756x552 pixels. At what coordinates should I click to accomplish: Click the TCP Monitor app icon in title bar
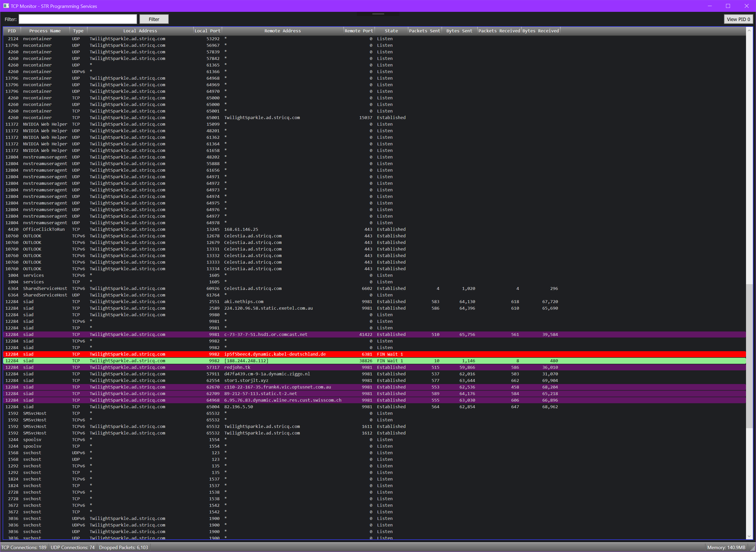tap(6, 6)
